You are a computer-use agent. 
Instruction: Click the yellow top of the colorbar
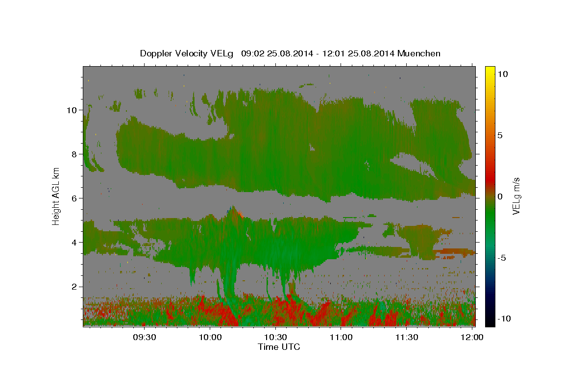490,71
